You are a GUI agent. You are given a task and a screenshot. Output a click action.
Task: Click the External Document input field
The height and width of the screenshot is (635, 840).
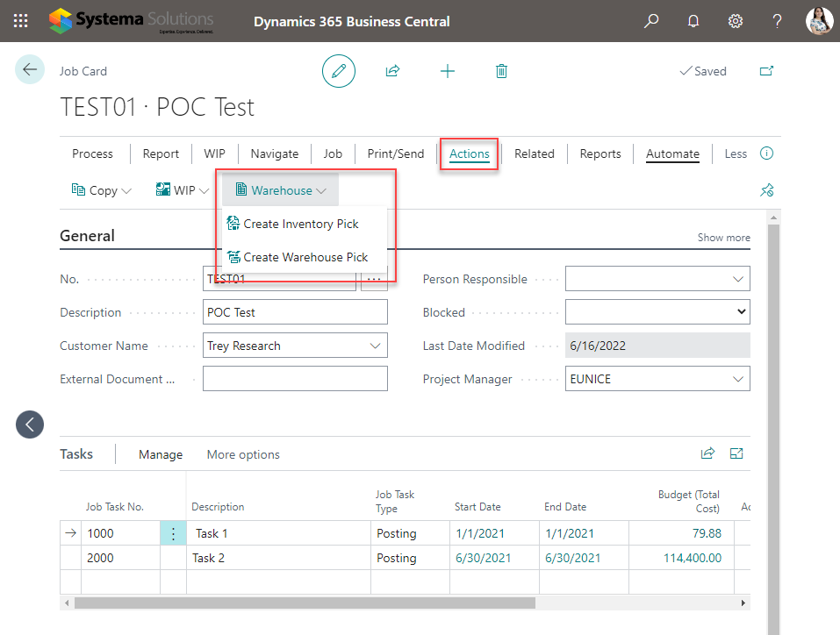(295, 379)
